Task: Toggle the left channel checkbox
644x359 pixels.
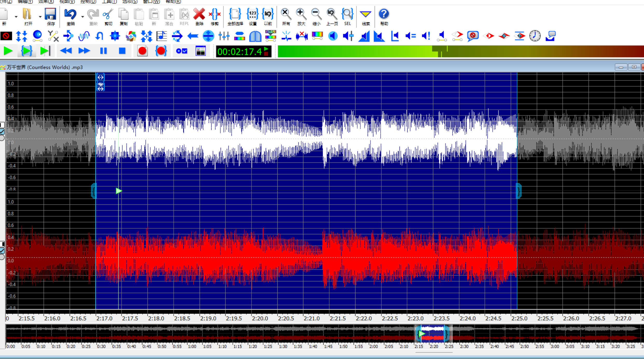Action: [2, 132]
